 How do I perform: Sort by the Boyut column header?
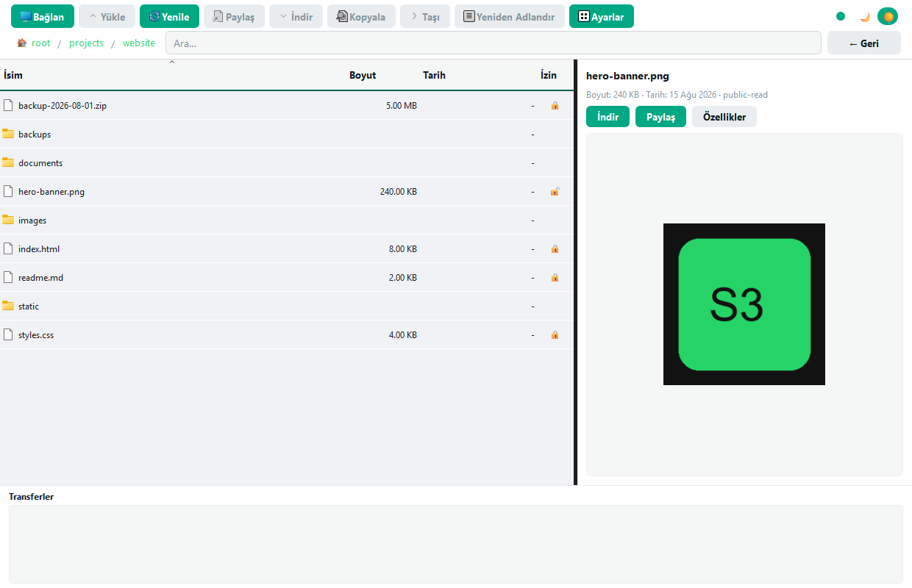(363, 75)
